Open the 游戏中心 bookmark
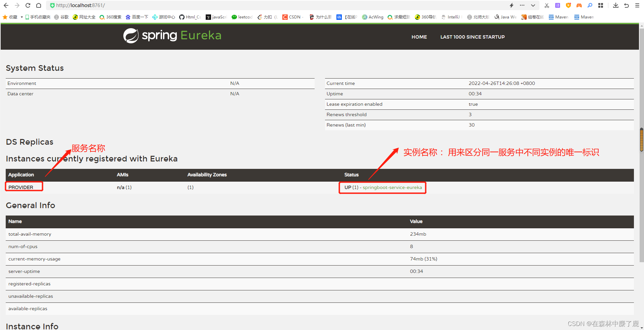Screen dimensions: 644x330 (x=164, y=17)
